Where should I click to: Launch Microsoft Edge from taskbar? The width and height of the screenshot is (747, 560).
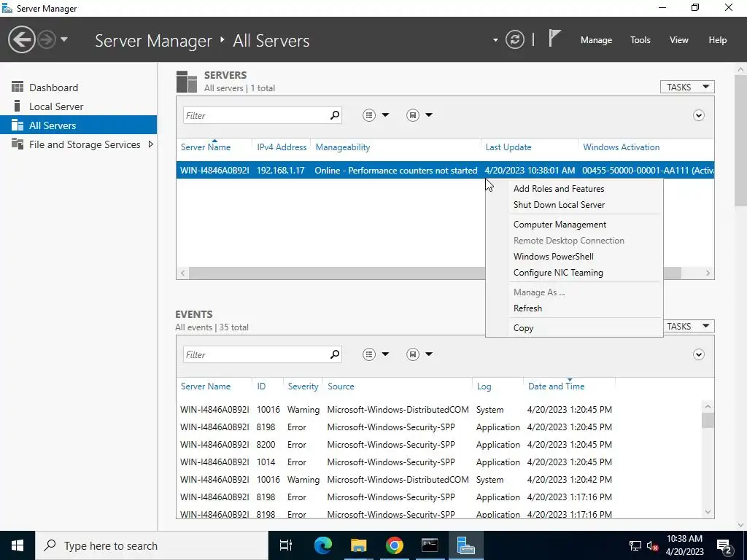(x=322, y=545)
